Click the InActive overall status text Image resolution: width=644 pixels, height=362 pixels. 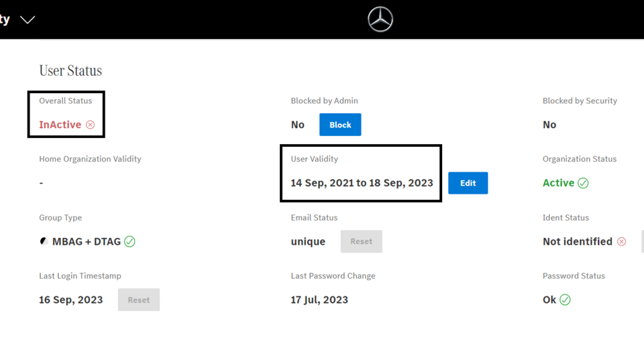(x=60, y=125)
